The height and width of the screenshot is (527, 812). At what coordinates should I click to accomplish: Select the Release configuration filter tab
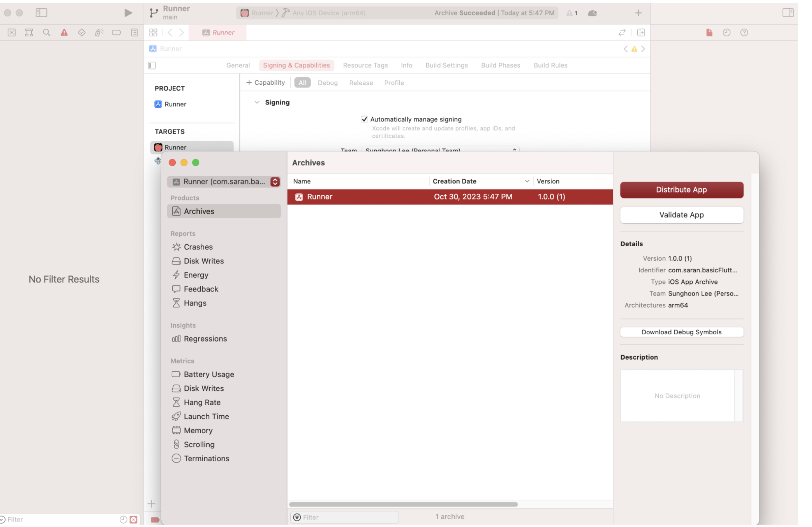(361, 83)
